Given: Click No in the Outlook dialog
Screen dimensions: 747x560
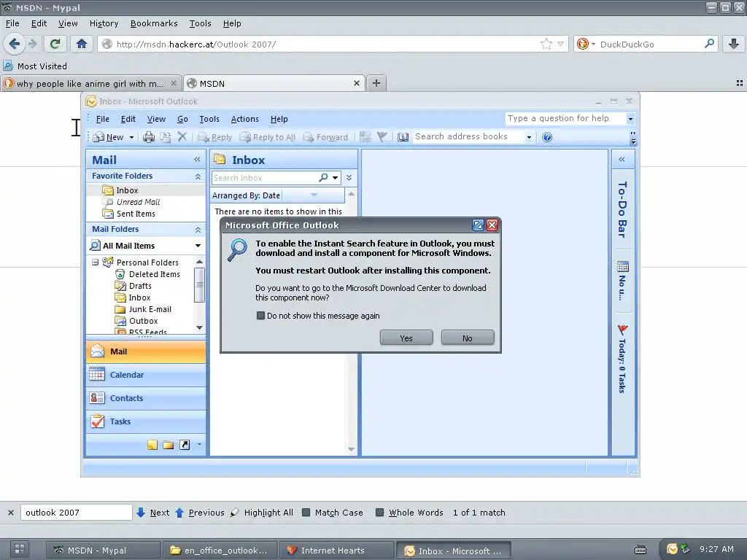Looking at the screenshot, I should [468, 338].
